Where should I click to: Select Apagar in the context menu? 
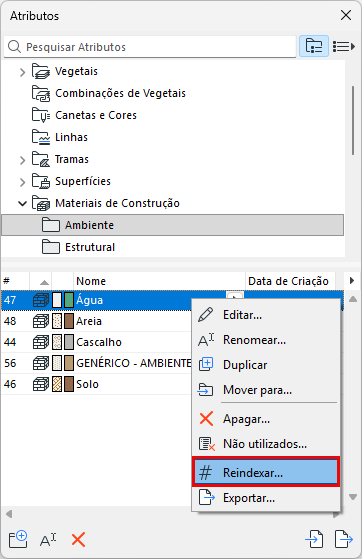(266, 419)
